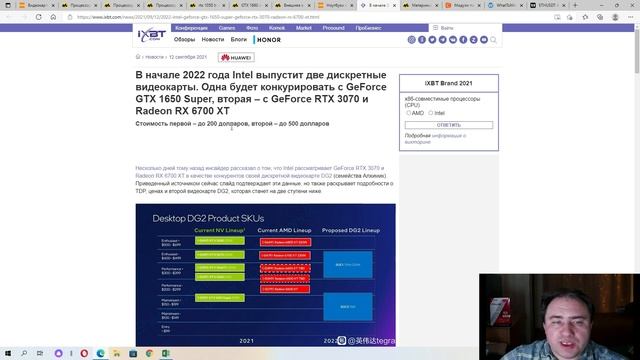Open Task View on the taskbar
Screen dimensions: 640x360
(x=40, y=353)
